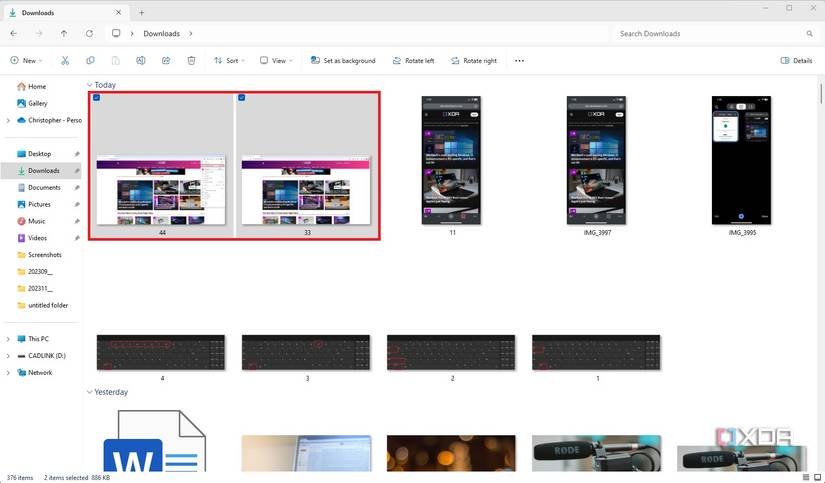Expand CADLINK (D:) drive node

[8, 356]
